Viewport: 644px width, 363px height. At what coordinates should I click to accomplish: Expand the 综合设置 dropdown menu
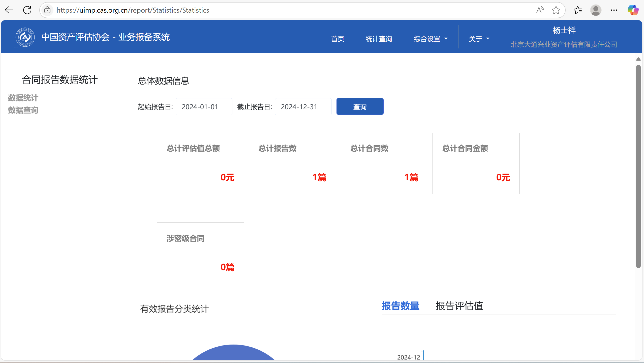tap(430, 39)
